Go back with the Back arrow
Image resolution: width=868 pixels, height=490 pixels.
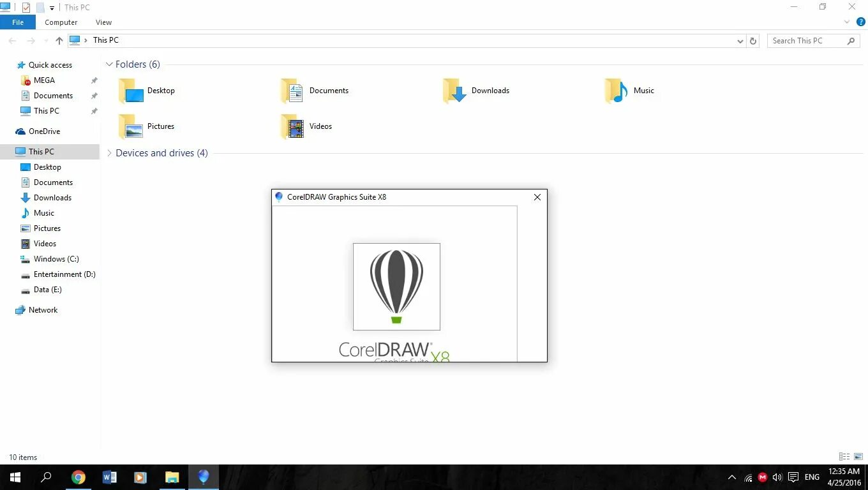pos(13,40)
